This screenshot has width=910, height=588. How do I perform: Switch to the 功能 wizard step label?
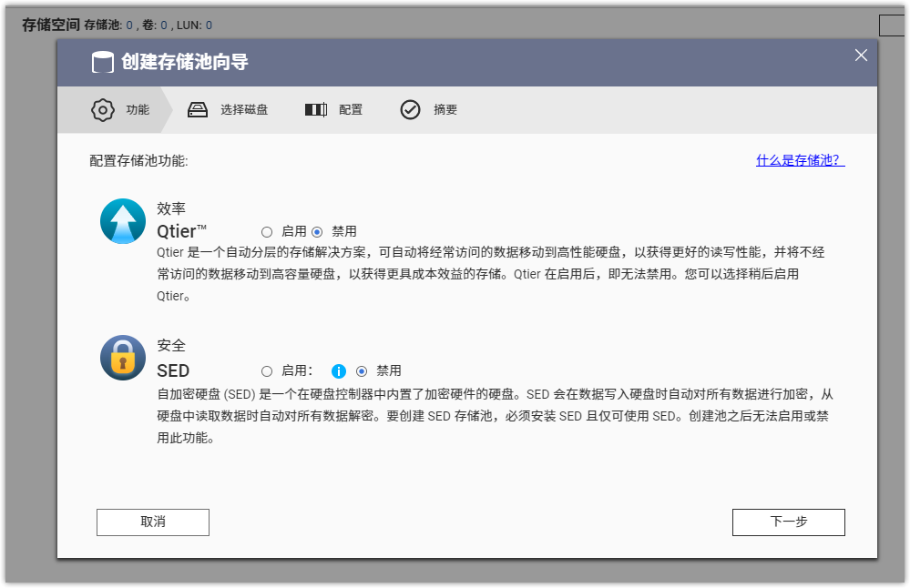(138, 110)
